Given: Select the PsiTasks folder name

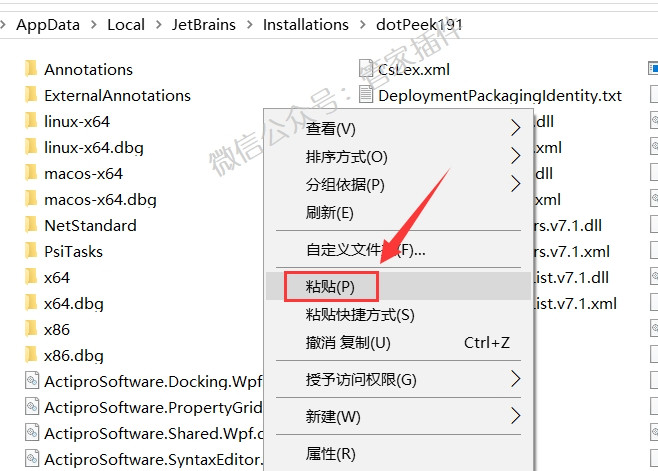Looking at the screenshot, I should coord(73,252).
